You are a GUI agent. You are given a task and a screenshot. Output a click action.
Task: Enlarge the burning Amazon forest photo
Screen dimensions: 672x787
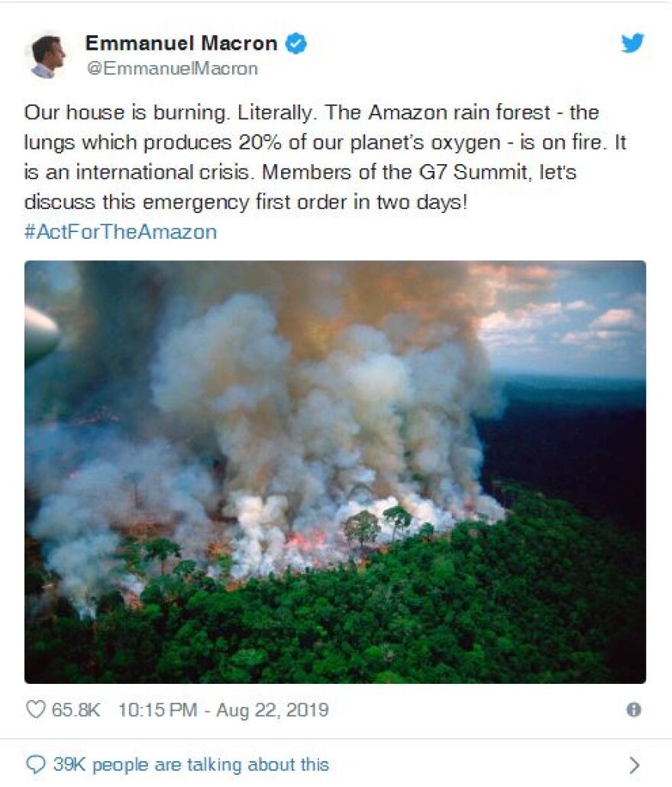click(335, 472)
